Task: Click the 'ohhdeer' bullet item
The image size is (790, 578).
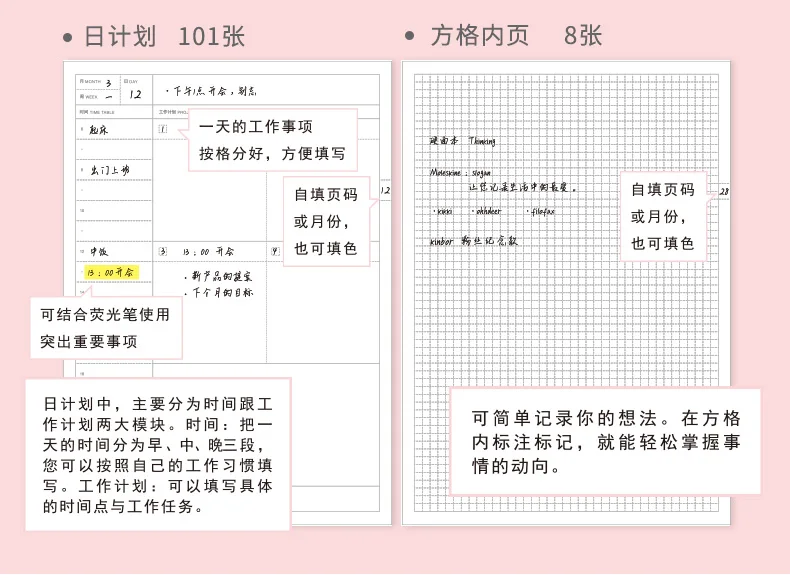Action: click(487, 212)
